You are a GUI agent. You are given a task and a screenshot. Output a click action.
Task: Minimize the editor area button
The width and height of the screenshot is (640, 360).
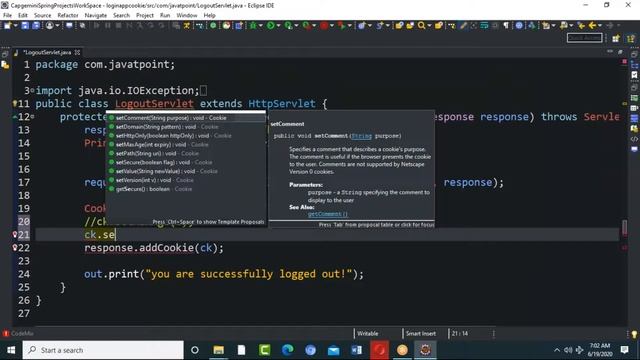[x=610, y=51]
